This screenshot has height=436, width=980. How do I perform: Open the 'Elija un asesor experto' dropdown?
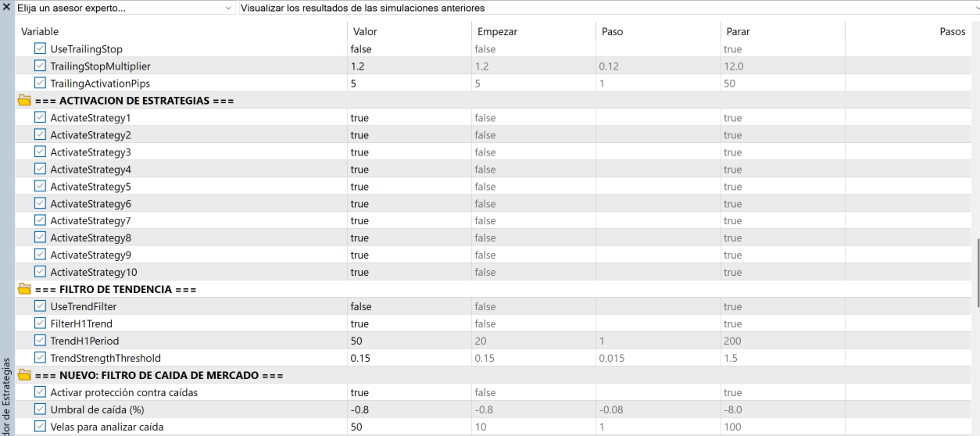click(x=124, y=8)
